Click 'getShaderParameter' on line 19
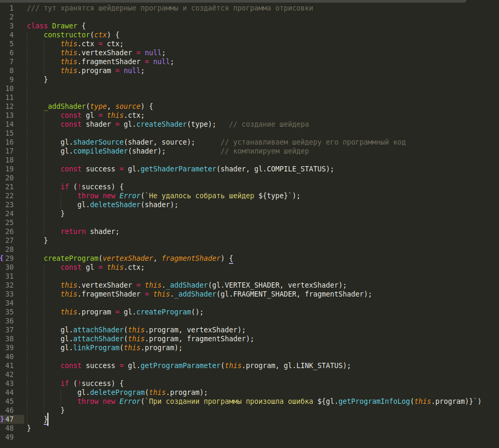This screenshot has height=448, width=499. pyautogui.click(x=178, y=169)
